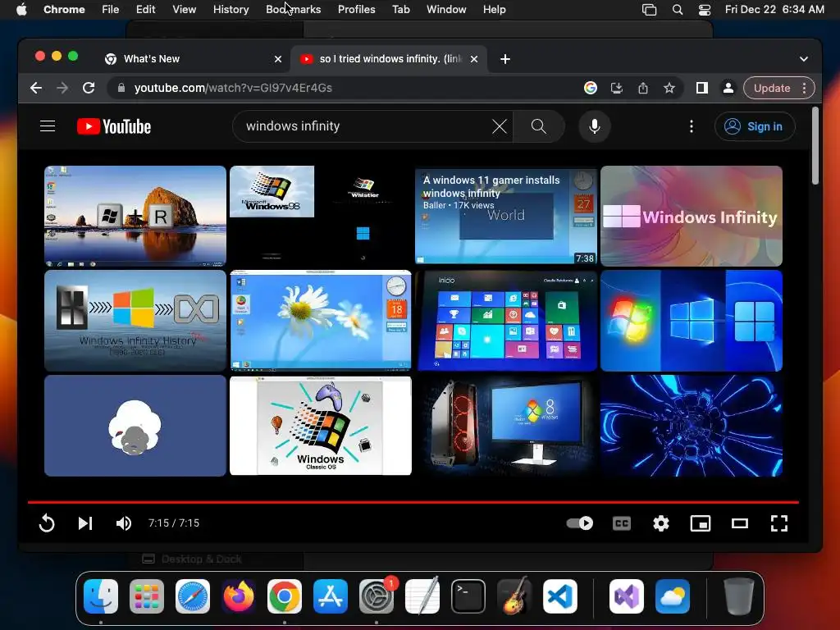
Task: Open the Inicio start screen thumbnail
Action: [x=505, y=321]
